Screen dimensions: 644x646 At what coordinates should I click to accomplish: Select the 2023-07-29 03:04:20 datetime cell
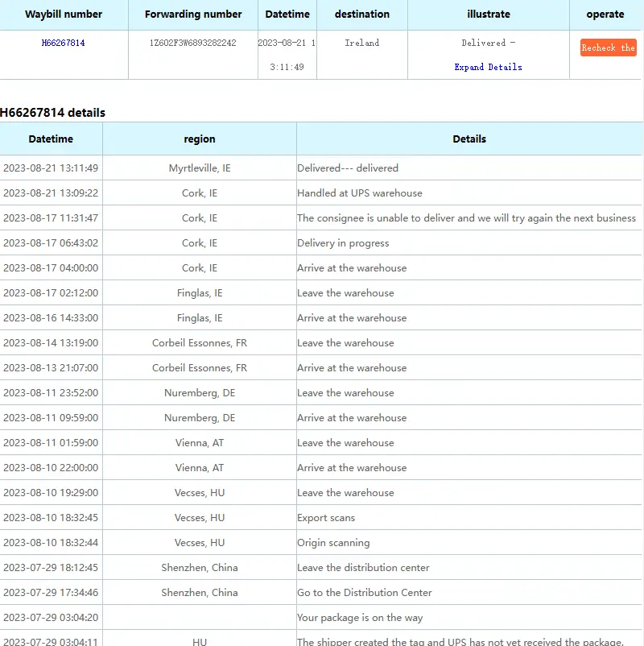click(51, 618)
